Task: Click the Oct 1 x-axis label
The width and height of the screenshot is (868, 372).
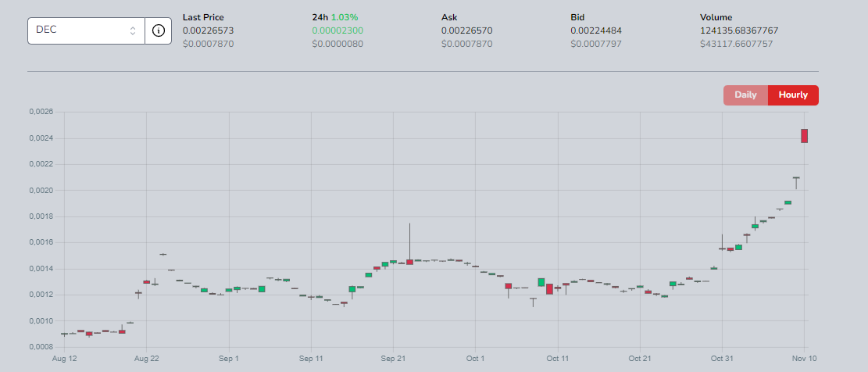Action: click(476, 359)
